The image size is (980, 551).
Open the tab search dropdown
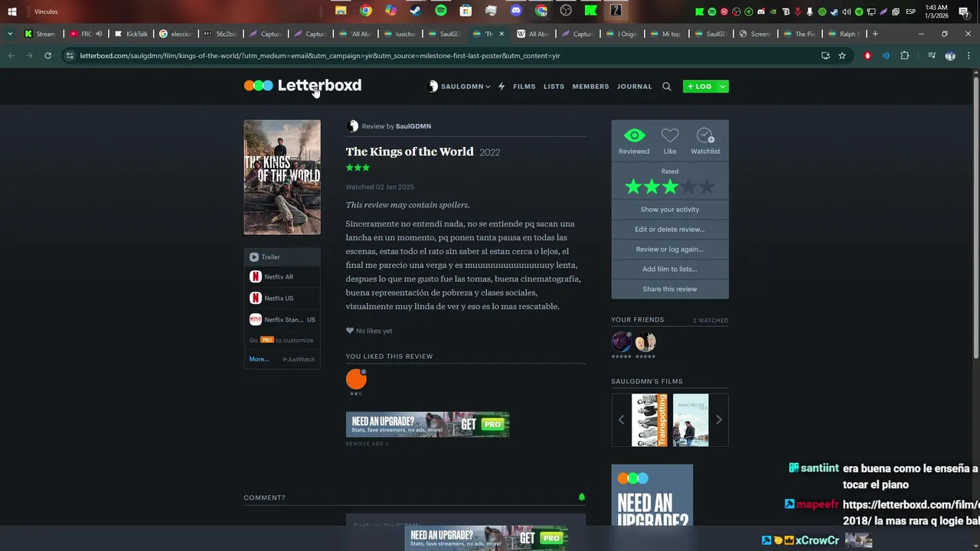[10, 34]
